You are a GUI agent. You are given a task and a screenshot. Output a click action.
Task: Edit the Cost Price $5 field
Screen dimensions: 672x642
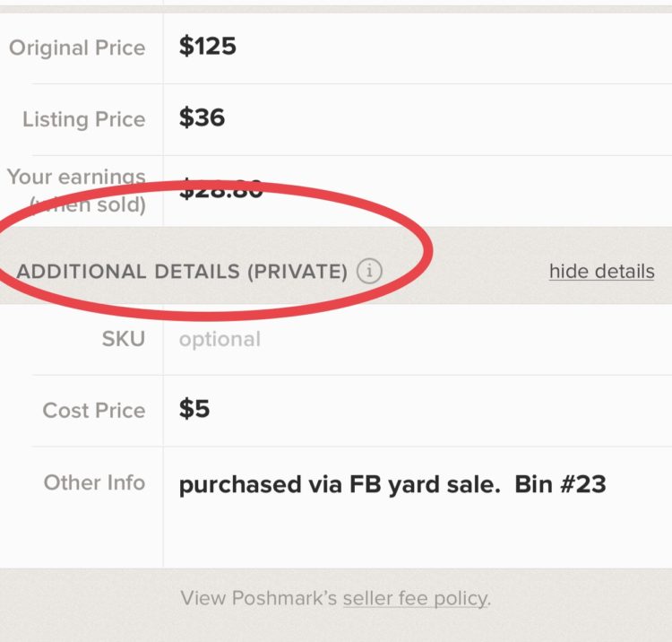[x=418, y=410]
